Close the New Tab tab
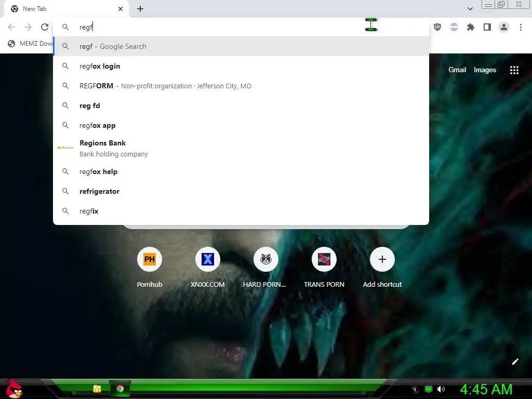This screenshot has width=532, height=399. click(x=121, y=9)
